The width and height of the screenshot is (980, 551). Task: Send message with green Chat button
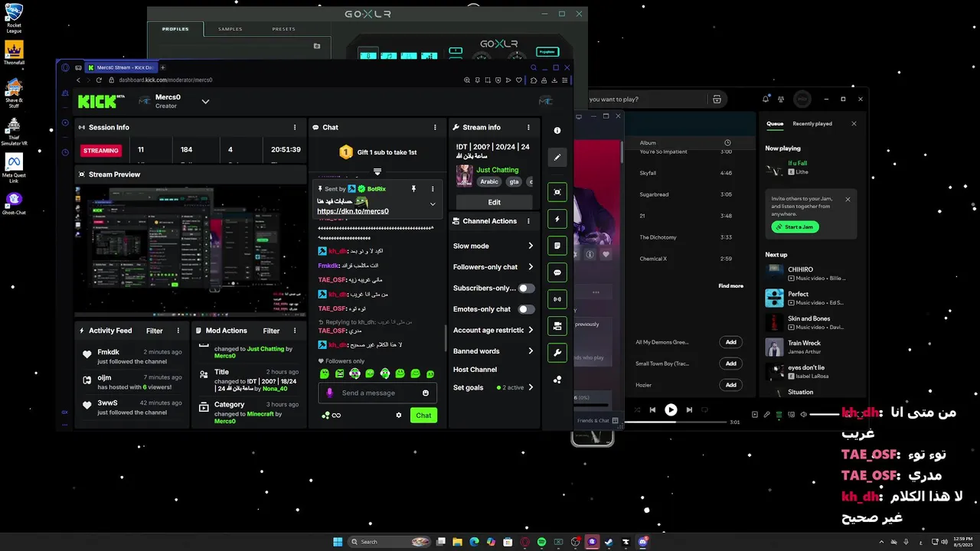423,415
